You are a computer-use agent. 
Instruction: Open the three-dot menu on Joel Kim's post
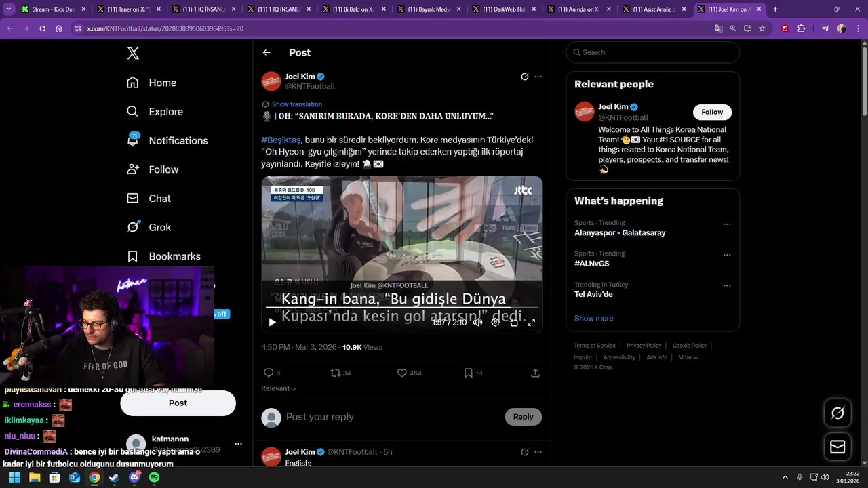(x=538, y=77)
